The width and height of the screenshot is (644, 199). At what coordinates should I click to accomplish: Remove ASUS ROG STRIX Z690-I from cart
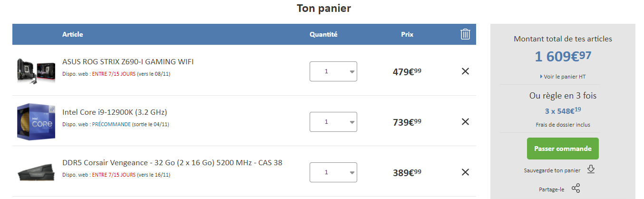pyautogui.click(x=466, y=71)
